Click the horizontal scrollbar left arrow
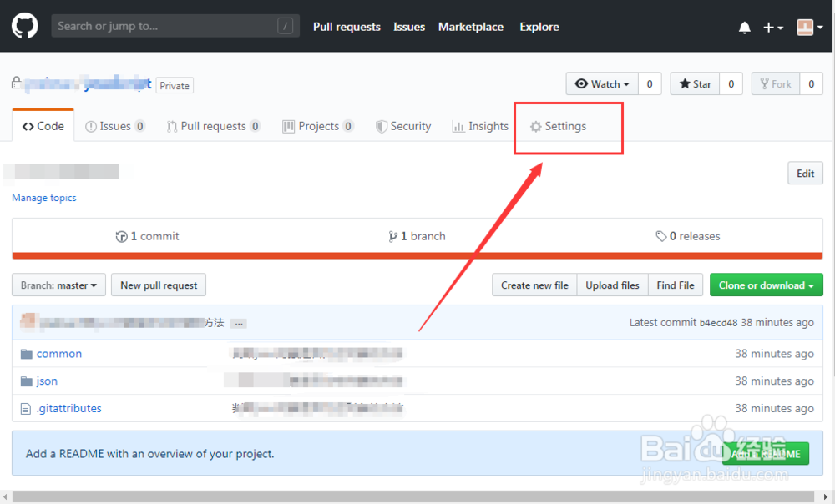 click(5, 497)
